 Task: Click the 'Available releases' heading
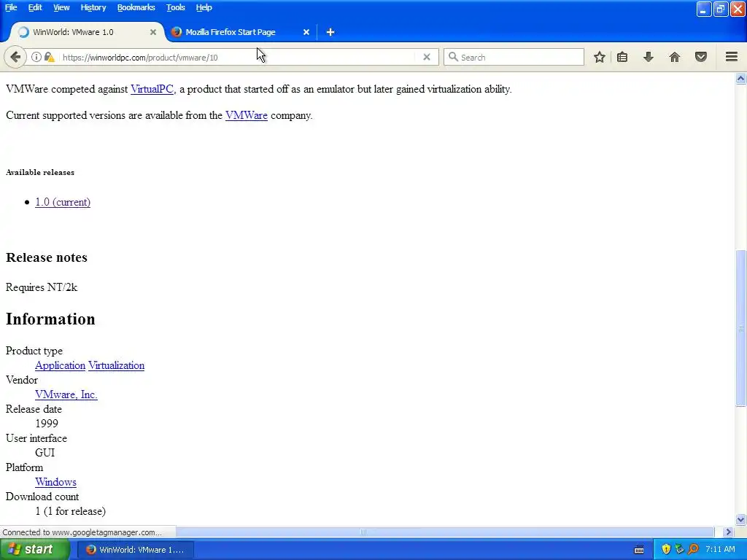tap(40, 172)
